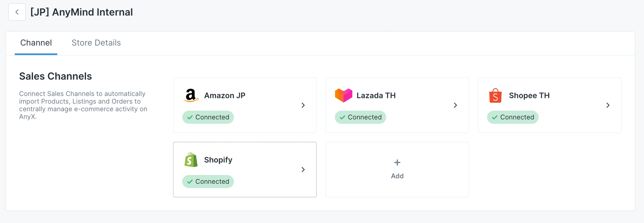Screen dimensions: 644x223
Task: Click the Lazada heart logo icon
Action: (x=344, y=95)
